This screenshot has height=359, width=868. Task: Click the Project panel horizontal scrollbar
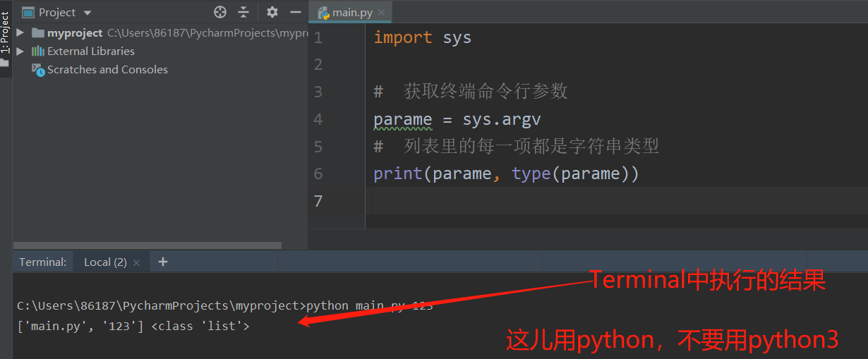pos(147,245)
